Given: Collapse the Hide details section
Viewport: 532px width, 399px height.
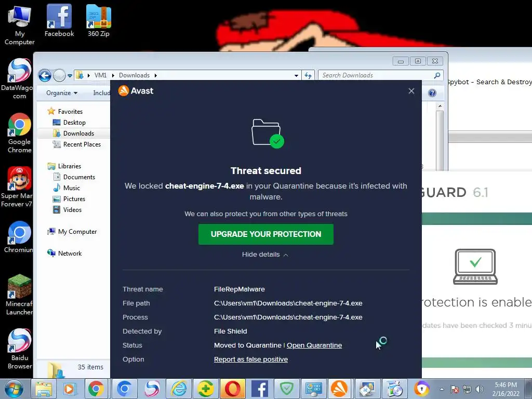Looking at the screenshot, I should point(265,255).
